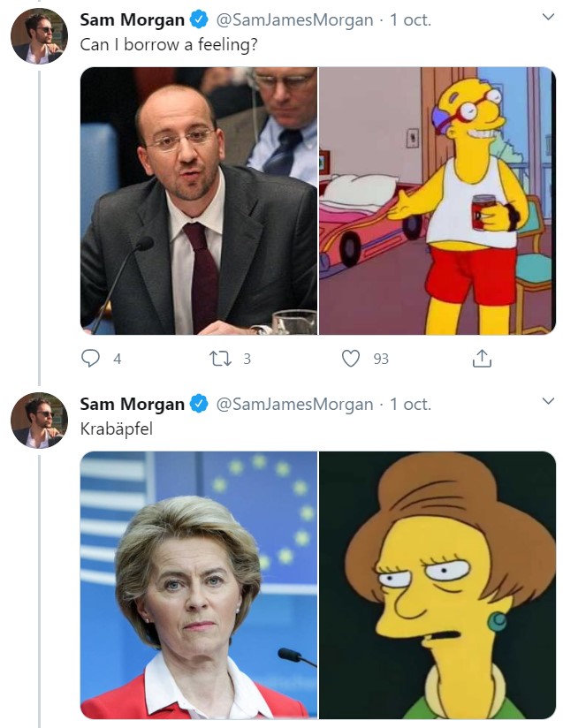Open the Simpsons image of the man in red shorts
563x728 pixels.
(x=437, y=201)
